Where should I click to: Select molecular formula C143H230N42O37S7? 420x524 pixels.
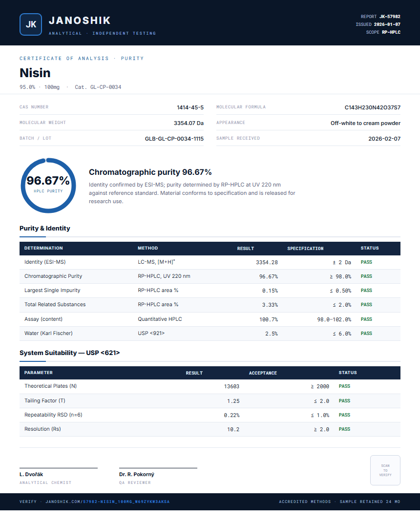point(372,107)
